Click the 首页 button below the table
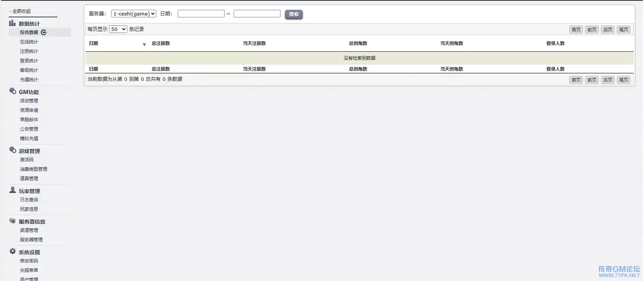The height and width of the screenshot is (281, 644). click(576, 80)
